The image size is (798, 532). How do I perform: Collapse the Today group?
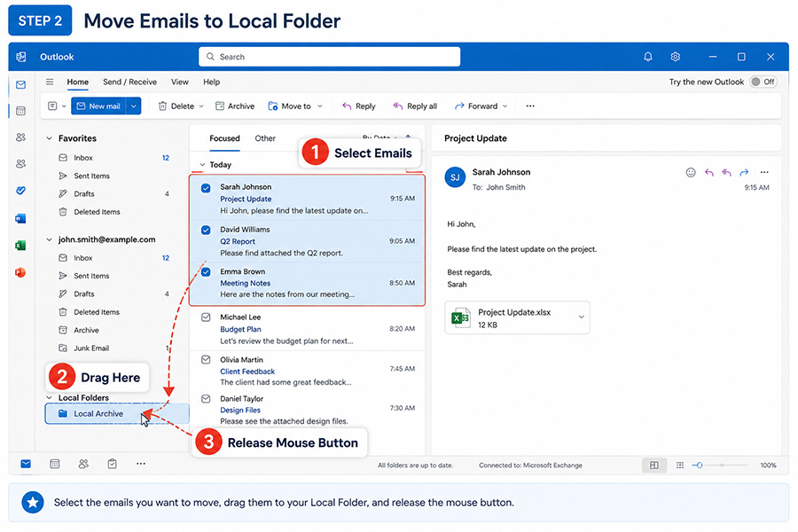(x=202, y=164)
